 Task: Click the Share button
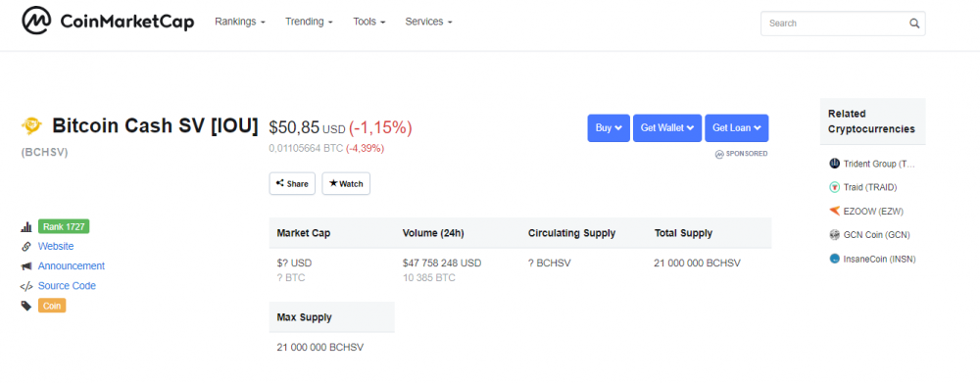(292, 184)
